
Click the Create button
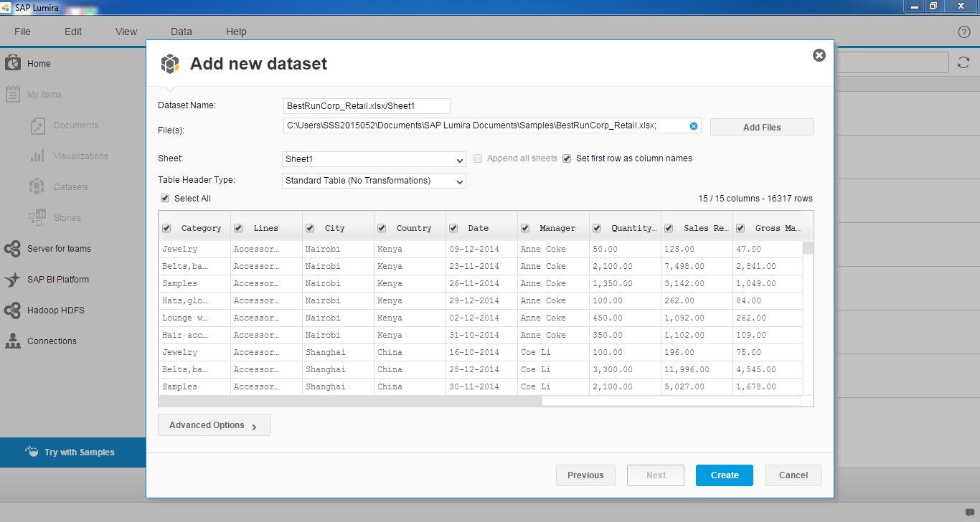(x=725, y=475)
